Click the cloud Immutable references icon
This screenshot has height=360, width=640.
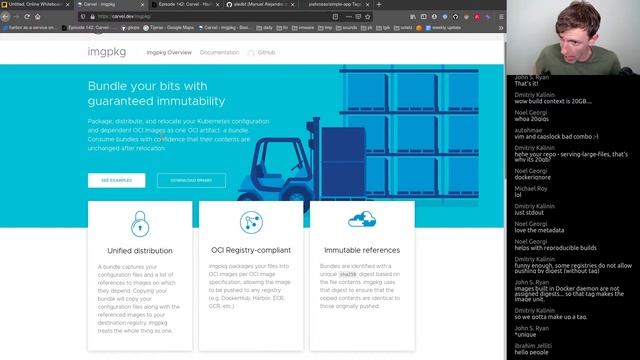[362, 219]
